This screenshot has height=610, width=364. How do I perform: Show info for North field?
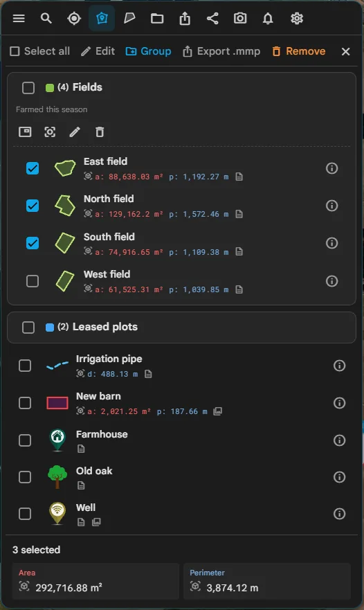(x=331, y=206)
